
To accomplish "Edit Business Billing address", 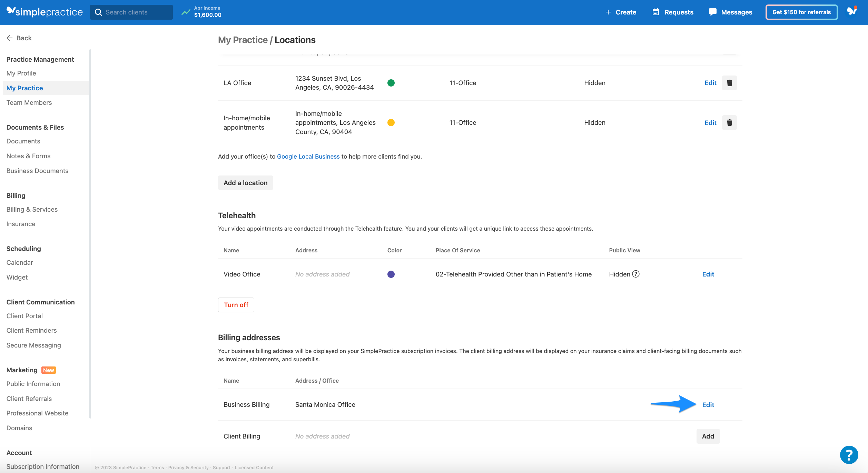I will click(x=708, y=405).
